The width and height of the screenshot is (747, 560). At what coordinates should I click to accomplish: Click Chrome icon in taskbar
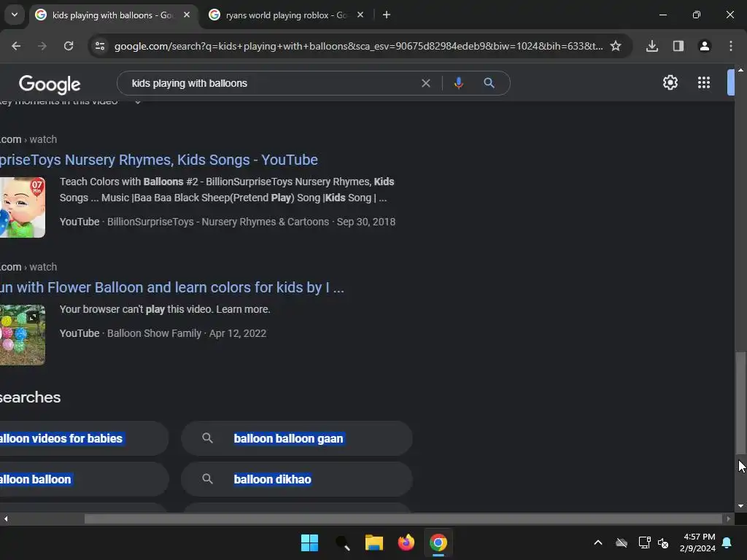pyautogui.click(x=438, y=542)
